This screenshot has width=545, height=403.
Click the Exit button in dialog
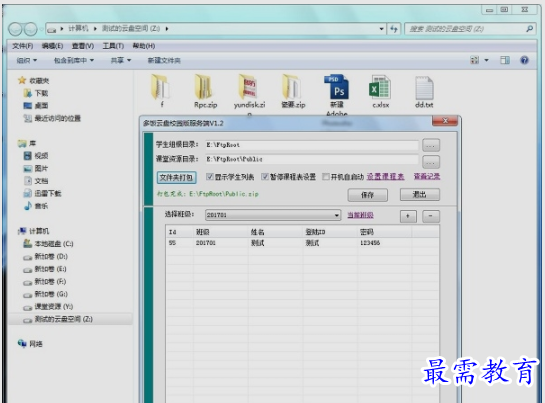click(420, 194)
